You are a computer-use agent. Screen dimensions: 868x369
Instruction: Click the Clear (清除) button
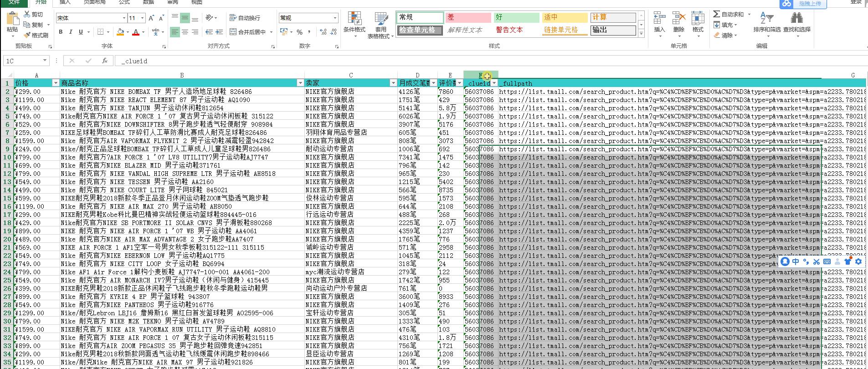[x=724, y=35]
